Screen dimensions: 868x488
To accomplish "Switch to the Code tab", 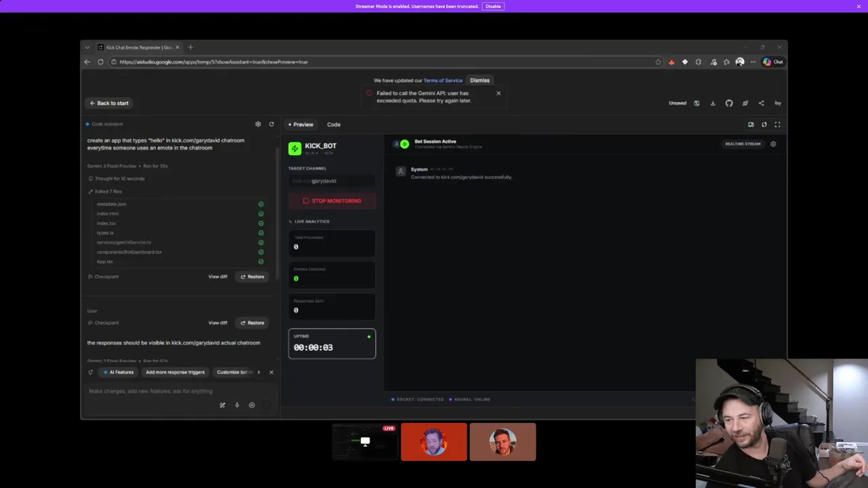I will (x=334, y=125).
